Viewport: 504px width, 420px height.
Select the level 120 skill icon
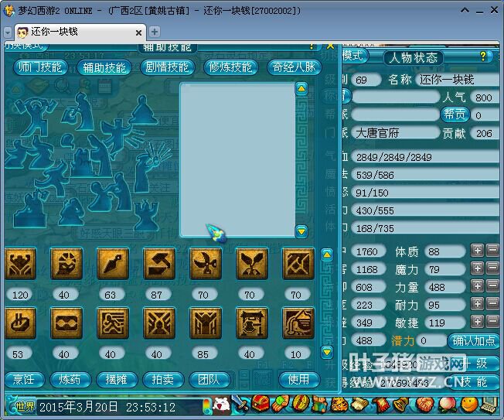[x=20, y=265]
